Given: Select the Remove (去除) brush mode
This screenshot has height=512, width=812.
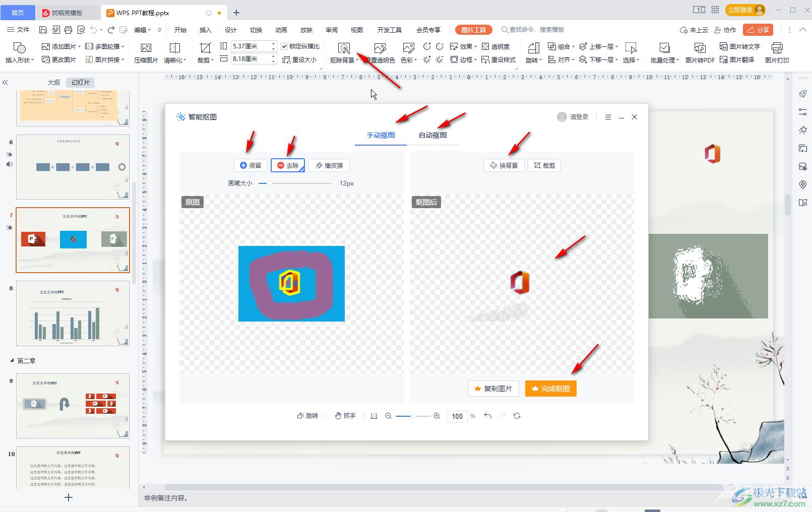Looking at the screenshot, I should pos(288,165).
